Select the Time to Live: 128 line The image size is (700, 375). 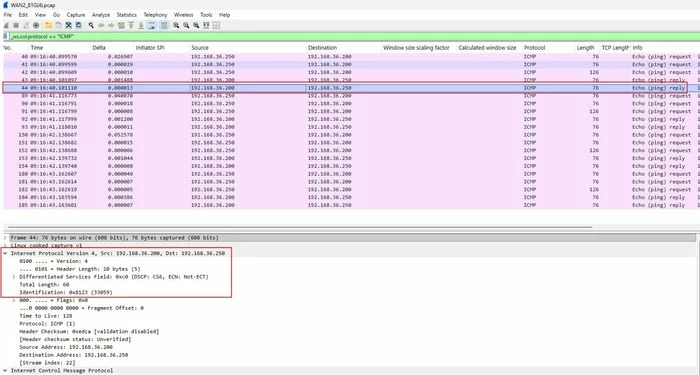pos(46,316)
